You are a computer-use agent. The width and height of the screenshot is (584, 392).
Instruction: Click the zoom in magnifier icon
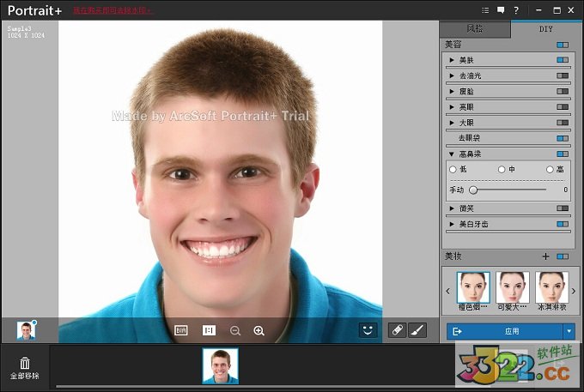click(259, 330)
